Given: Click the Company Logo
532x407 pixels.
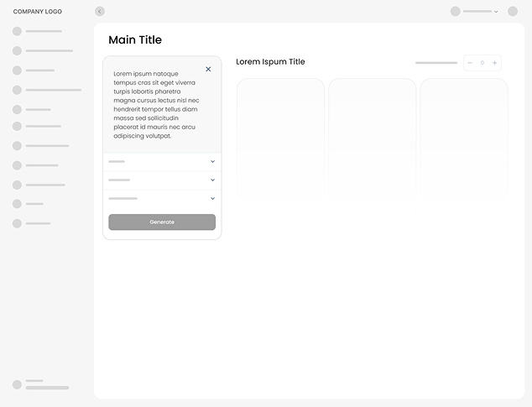Looking at the screenshot, I should coord(37,12).
